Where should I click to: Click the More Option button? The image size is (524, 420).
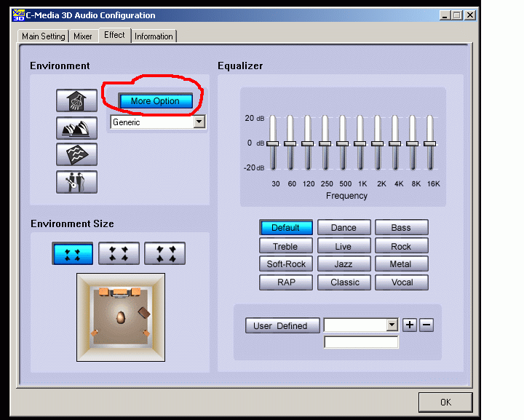pyautogui.click(x=156, y=101)
